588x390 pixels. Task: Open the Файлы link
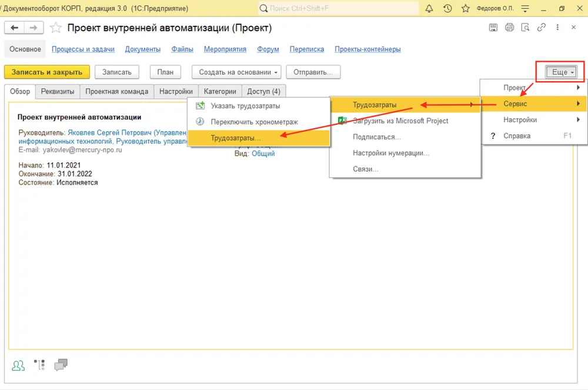tap(182, 49)
